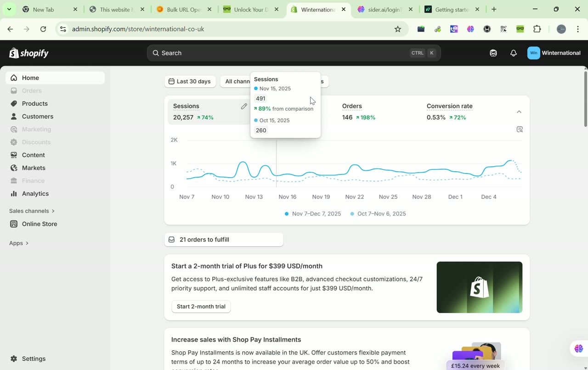This screenshot has height=370, width=588.
Task: Click the pink brain Sider extension icon
Action: coord(471,29)
